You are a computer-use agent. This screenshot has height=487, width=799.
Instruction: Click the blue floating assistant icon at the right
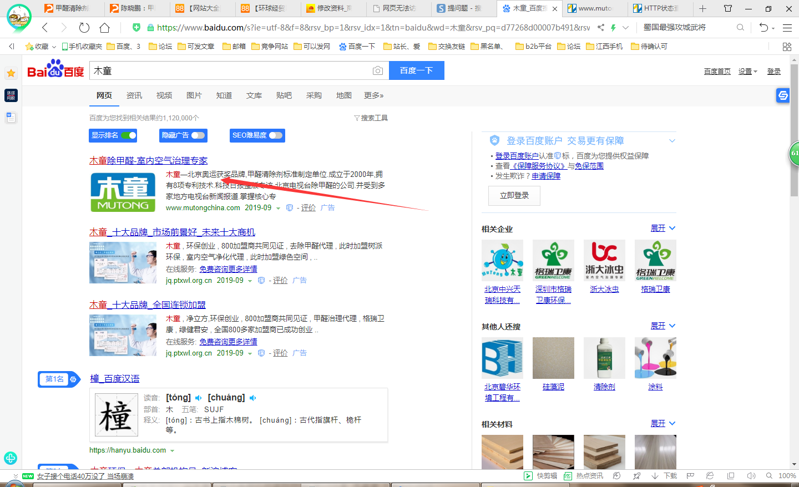pyautogui.click(x=783, y=95)
